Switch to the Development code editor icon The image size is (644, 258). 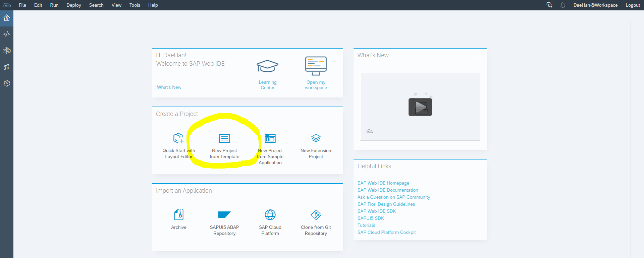(7, 34)
